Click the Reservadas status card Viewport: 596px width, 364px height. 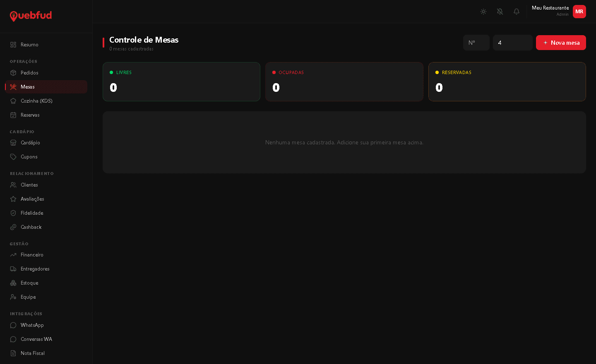click(507, 81)
